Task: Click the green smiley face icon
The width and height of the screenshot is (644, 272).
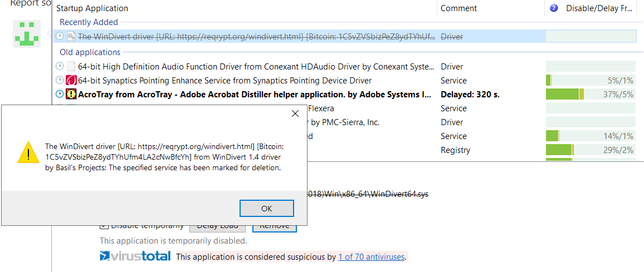Action: click(x=27, y=33)
